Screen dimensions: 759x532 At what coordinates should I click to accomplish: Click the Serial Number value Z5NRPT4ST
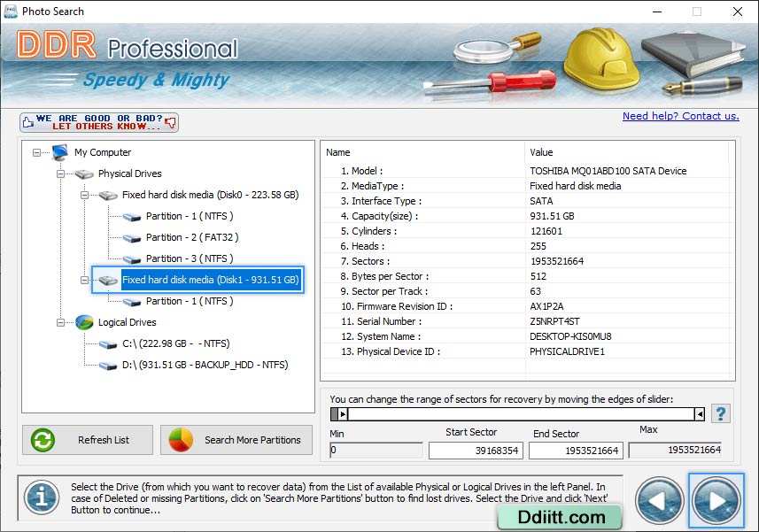click(554, 321)
